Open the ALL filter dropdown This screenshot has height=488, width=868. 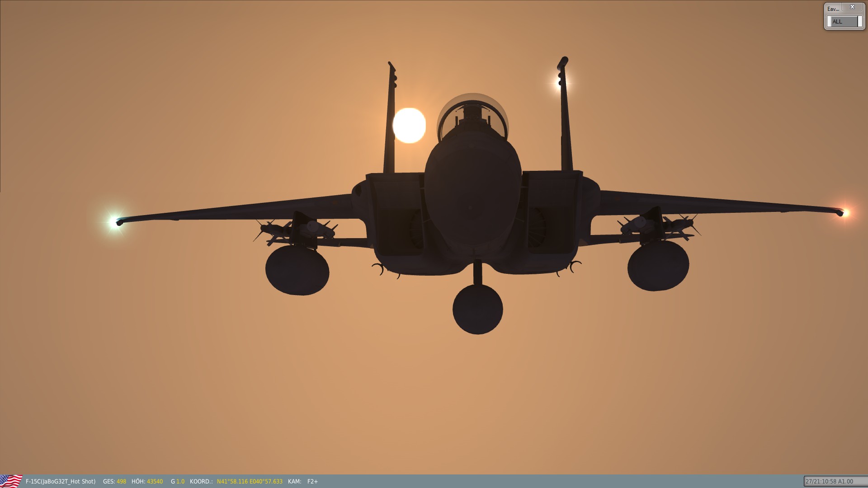[844, 21]
